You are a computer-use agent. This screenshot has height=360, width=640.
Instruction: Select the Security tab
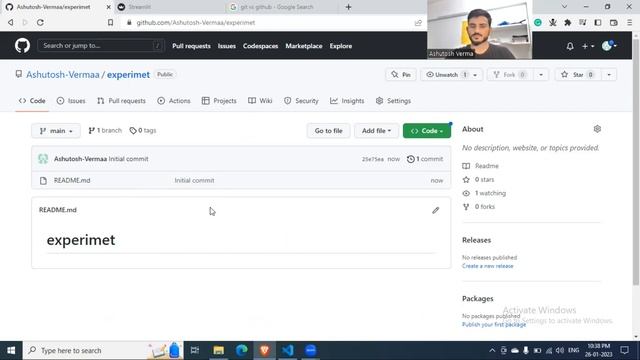point(301,101)
